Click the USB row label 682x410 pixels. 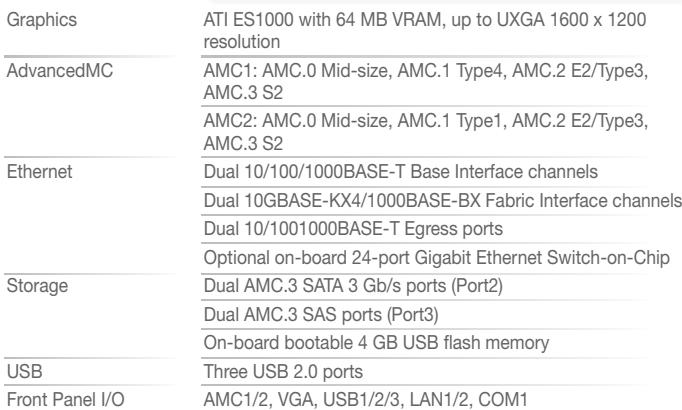click(x=25, y=372)
